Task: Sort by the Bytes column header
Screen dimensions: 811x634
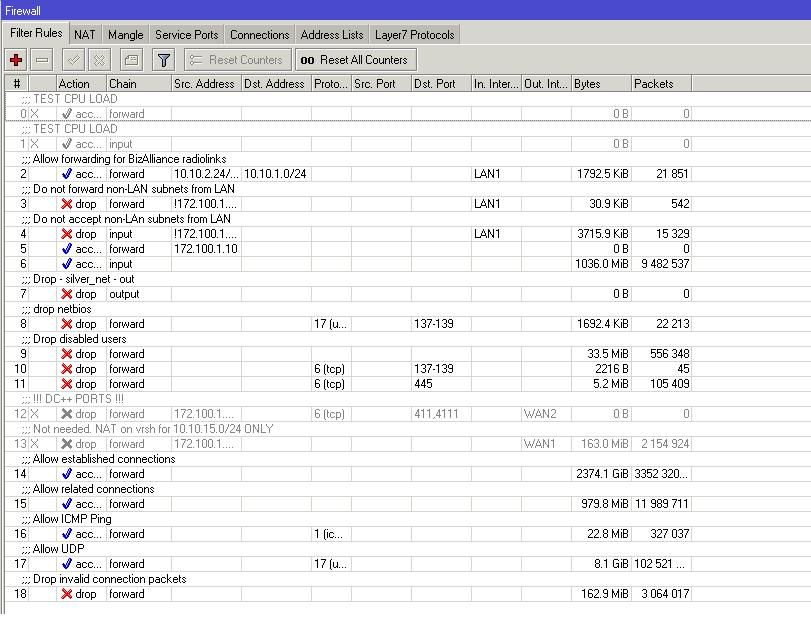Action: point(602,84)
